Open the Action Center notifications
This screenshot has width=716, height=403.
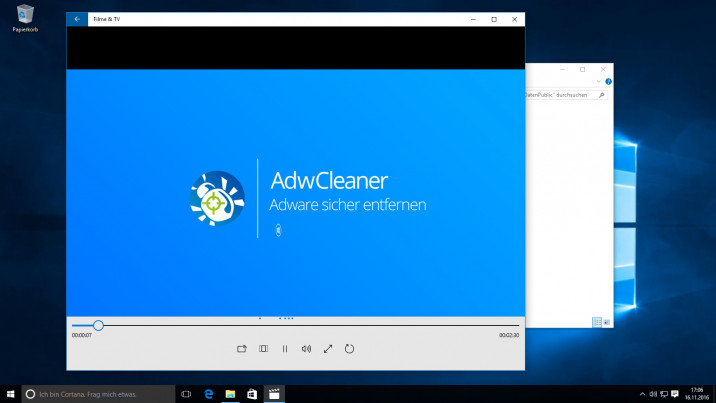(x=675, y=394)
